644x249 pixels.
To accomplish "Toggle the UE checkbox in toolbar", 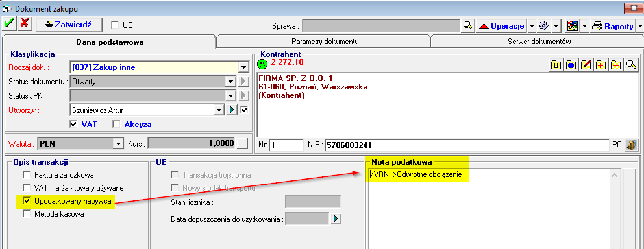I will tap(116, 25).
